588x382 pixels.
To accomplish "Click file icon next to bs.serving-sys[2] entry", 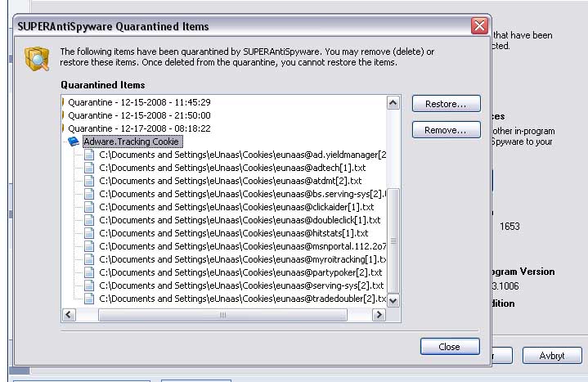I will click(89, 194).
